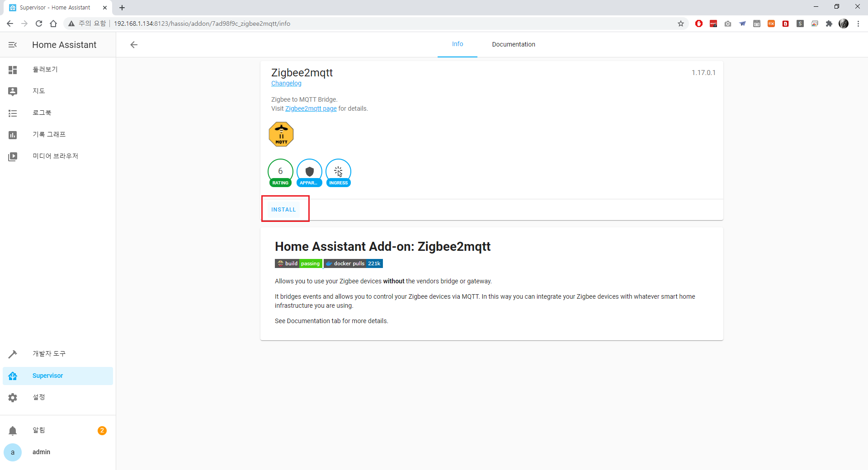
Task: Select the Supervisor - Home Assistant browser tab
Action: (58, 8)
